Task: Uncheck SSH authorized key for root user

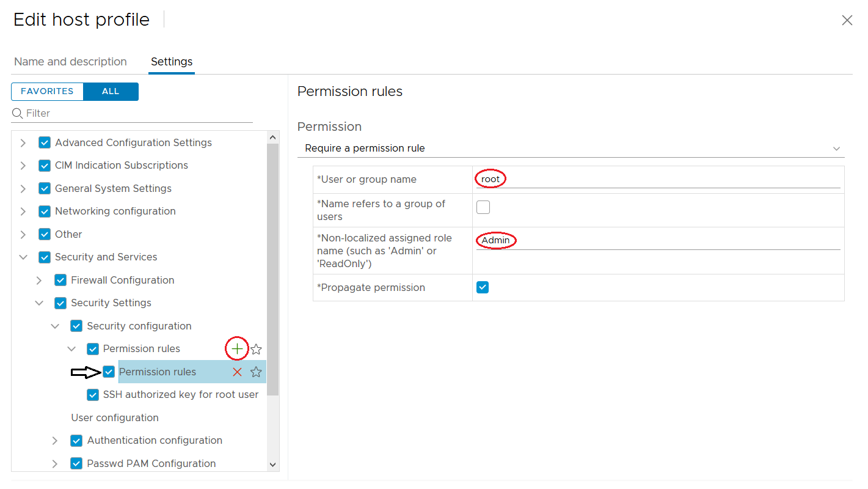Action: pyautogui.click(x=92, y=394)
